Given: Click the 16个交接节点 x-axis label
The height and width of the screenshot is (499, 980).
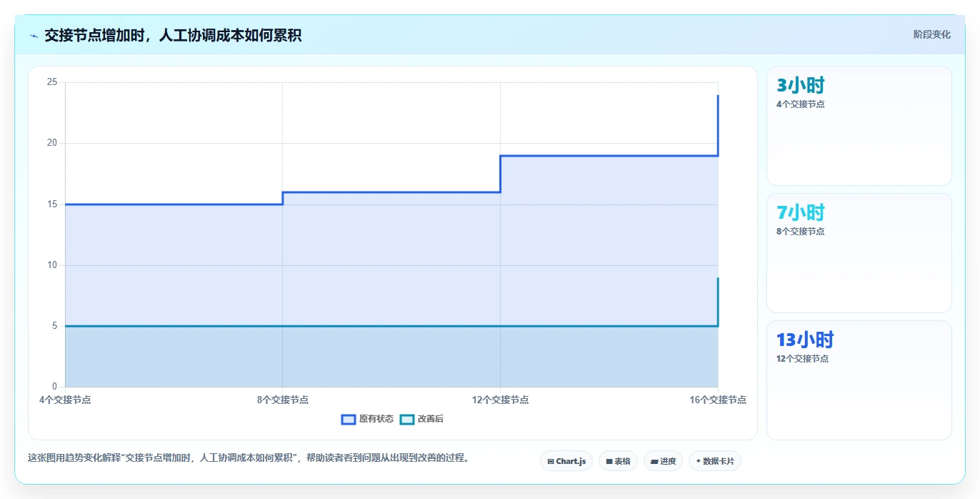Looking at the screenshot, I should pos(718,400).
